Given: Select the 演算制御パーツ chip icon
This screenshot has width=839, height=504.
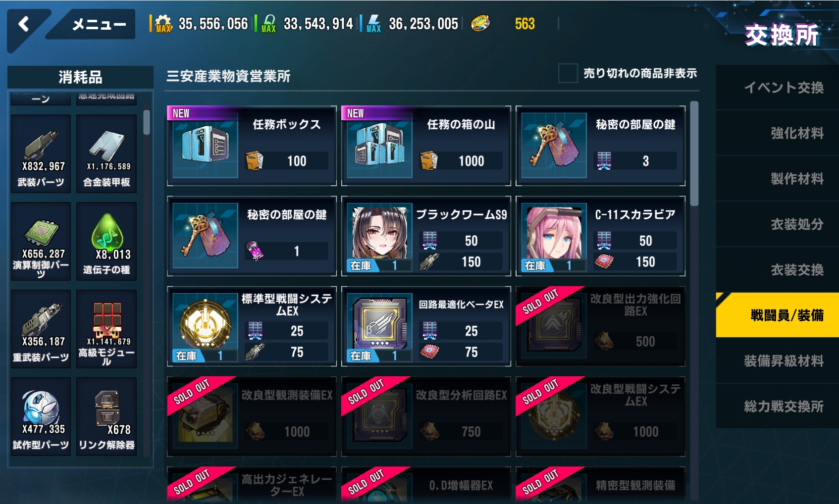Looking at the screenshot, I should point(41,233).
